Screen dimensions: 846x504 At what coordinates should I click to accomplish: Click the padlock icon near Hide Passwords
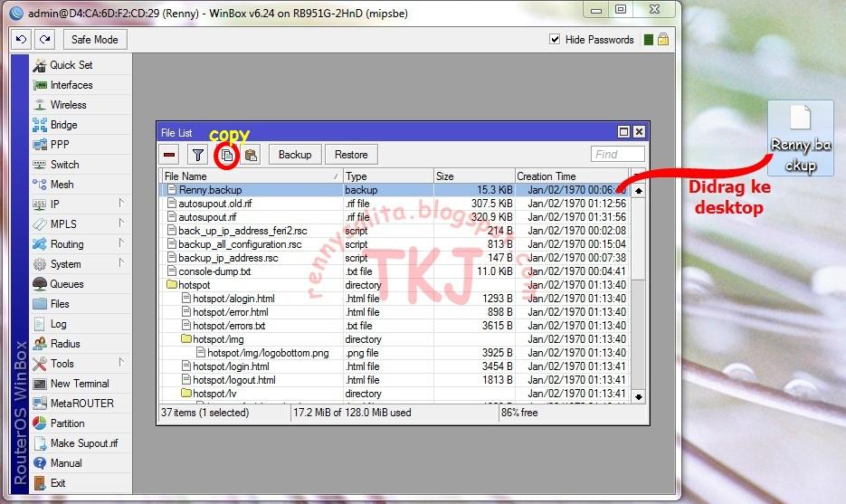click(x=663, y=39)
